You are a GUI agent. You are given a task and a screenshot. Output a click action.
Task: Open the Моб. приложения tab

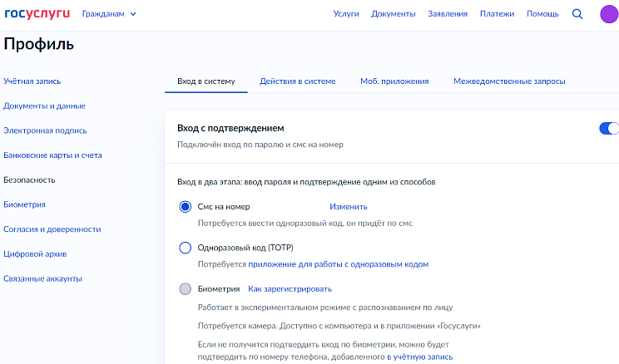pyautogui.click(x=394, y=81)
